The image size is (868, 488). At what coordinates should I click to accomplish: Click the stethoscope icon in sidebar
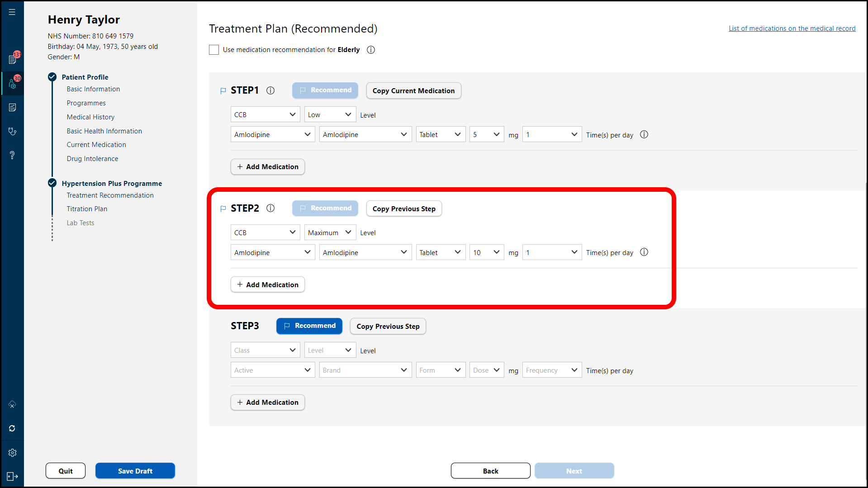pyautogui.click(x=12, y=131)
